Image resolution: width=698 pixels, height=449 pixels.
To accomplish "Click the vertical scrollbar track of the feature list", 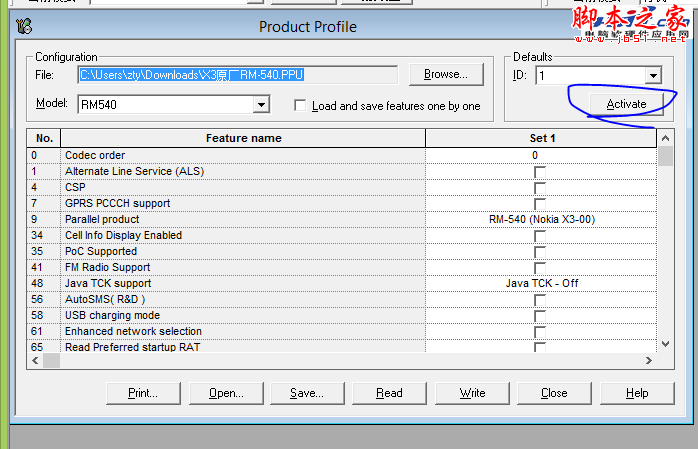I will 665,250.
